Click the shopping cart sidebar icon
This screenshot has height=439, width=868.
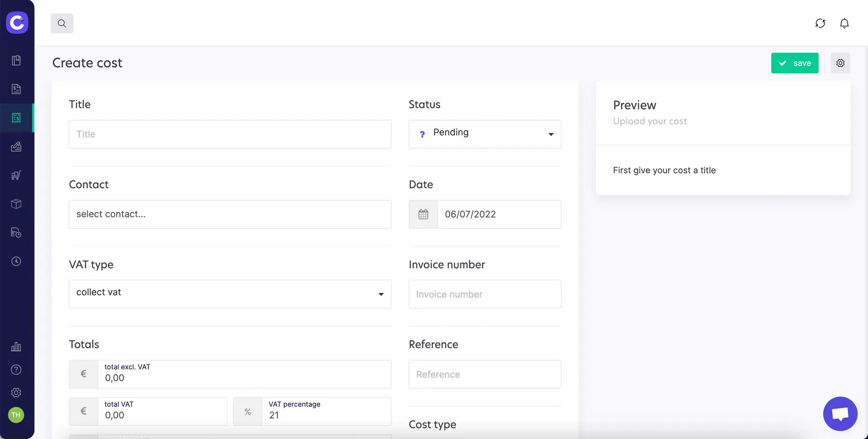pyautogui.click(x=16, y=175)
